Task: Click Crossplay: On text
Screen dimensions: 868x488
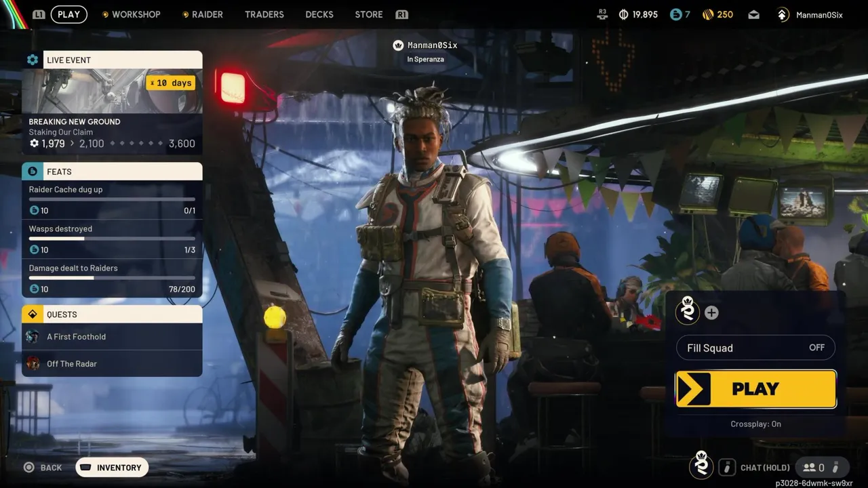Action: (755, 424)
